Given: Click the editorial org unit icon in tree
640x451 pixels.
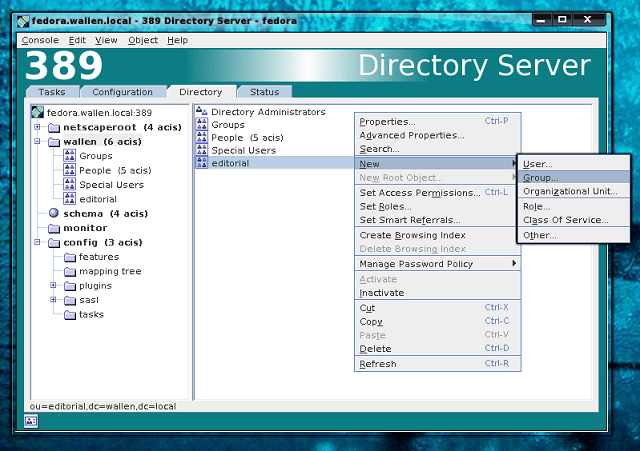Looking at the screenshot, I should click(x=69, y=198).
